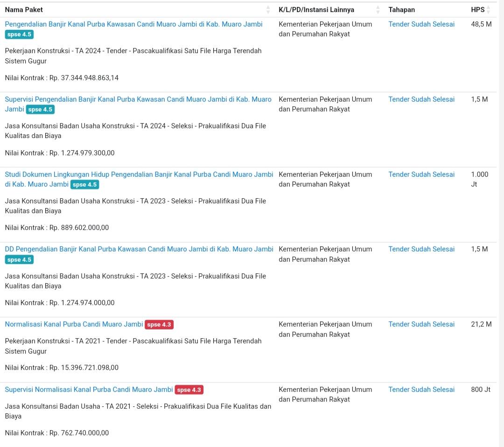View Tender Sudah Selesai for 1.000 Jt package
The width and height of the screenshot is (504, 447).
click(421, 174)
